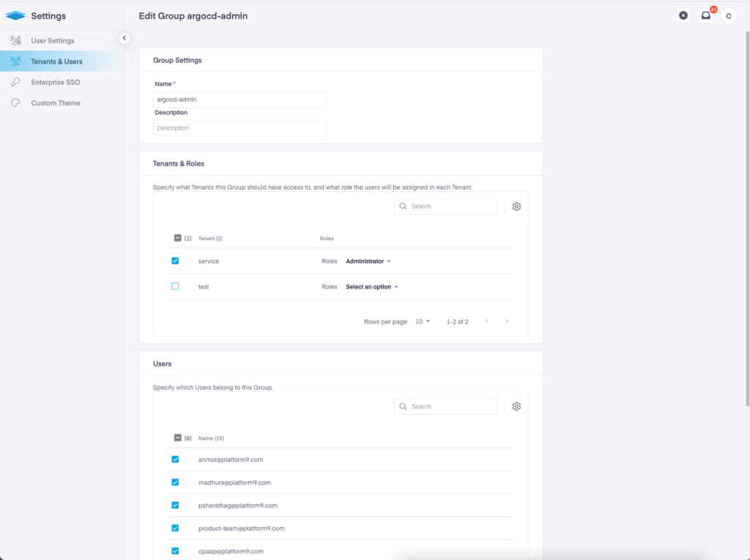The height and width of the screenshot is (560, 750).
Task: Open column settings gear in Users section
Action: (x=516, y=406)
